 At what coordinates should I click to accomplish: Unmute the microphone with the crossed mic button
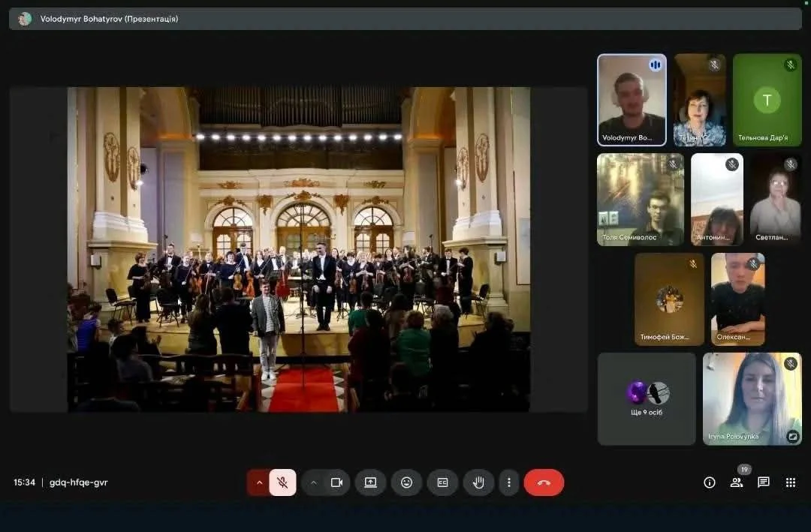tap(282, 482)
